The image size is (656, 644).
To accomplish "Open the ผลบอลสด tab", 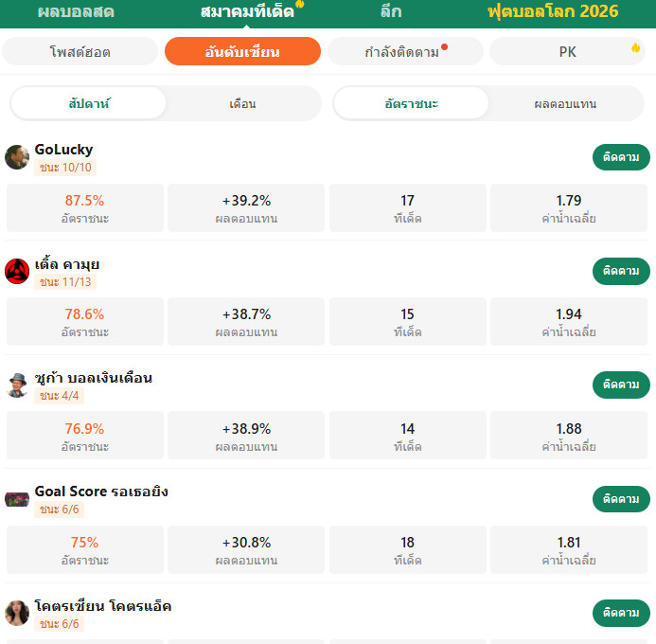I will 76,11.
